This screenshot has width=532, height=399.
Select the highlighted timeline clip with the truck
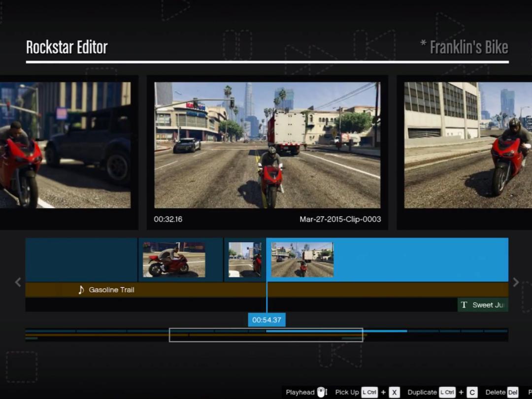(x=387, y=260)
